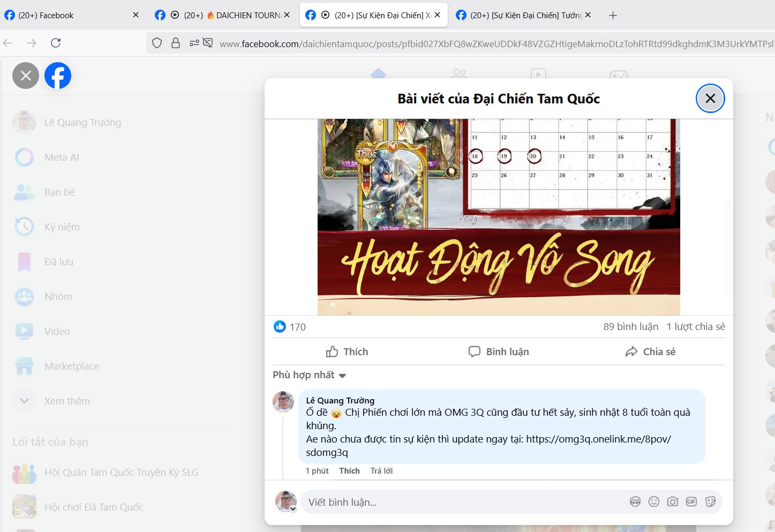Click the blue like reaction icon near 170

280,326
